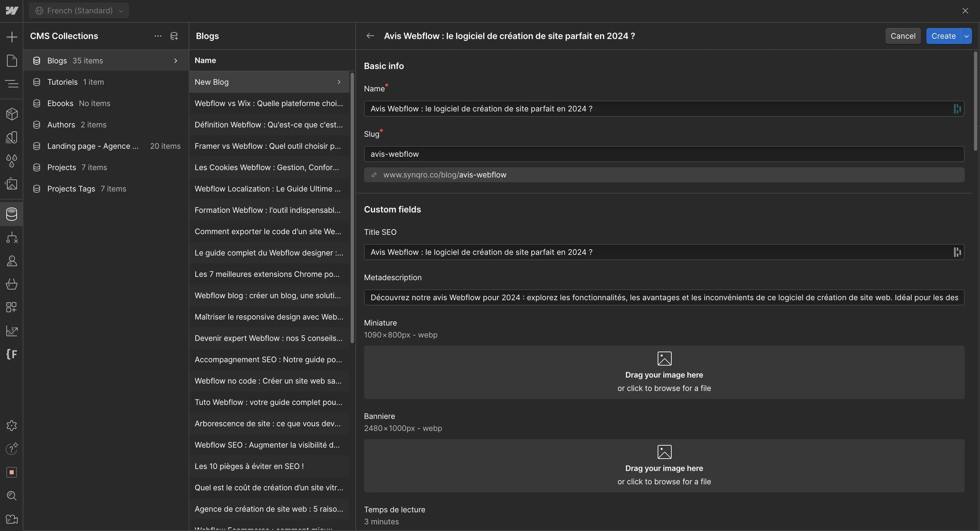This screenshot has height=531, width=980.
Task: Open the Users panel icon
Action: (12, 261)
